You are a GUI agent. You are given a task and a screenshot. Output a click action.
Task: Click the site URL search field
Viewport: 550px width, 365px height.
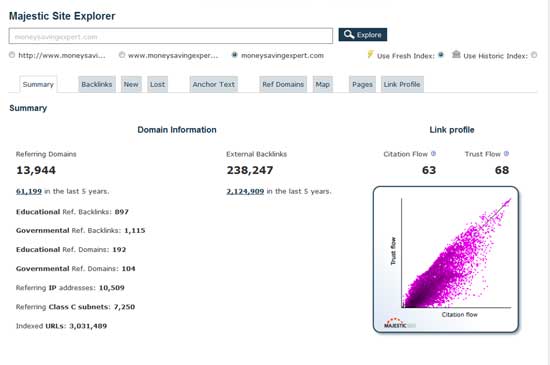(x=171, y=36)
